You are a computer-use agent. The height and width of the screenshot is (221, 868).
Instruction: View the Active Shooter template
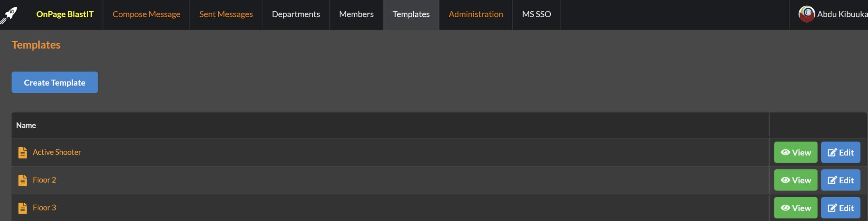(x=795, y=152)
